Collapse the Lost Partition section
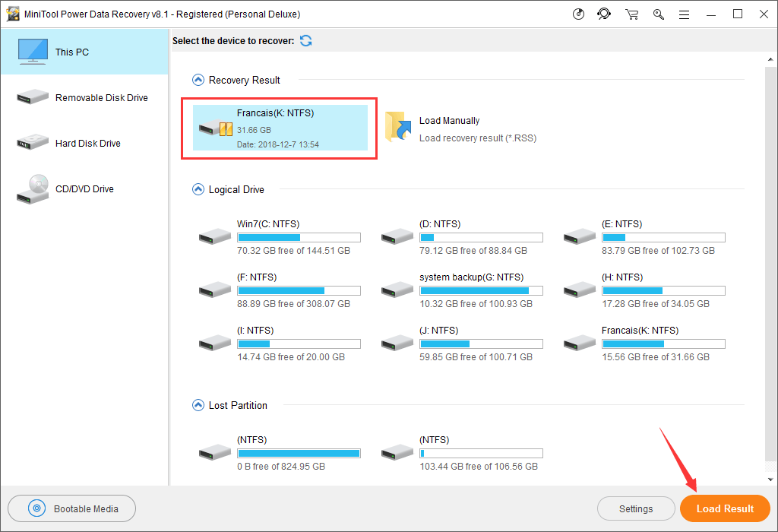Viewport: 778px width, 532px height. tap(198, 405)
